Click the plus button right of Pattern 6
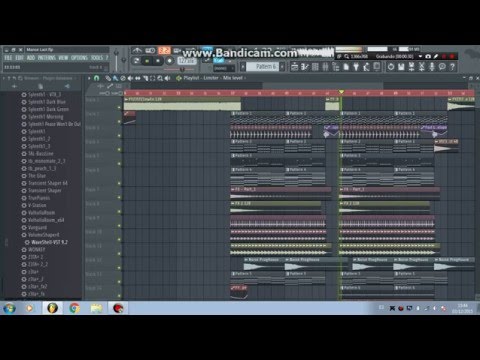The height and width of the screenshot is (360, 480). (x=282, y=67)
